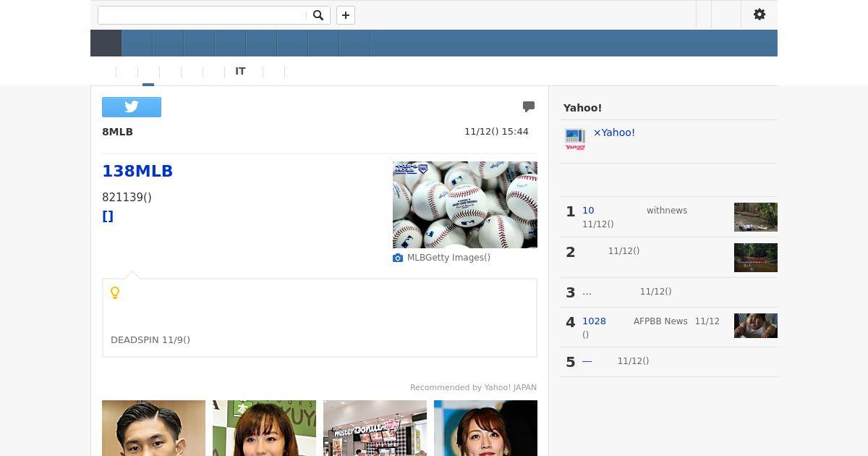Viewport: 868px width, 456px height.
Task: Open the mister Donut recommended thumbnail
Action: pyautogui.click(x=375, y=428)
